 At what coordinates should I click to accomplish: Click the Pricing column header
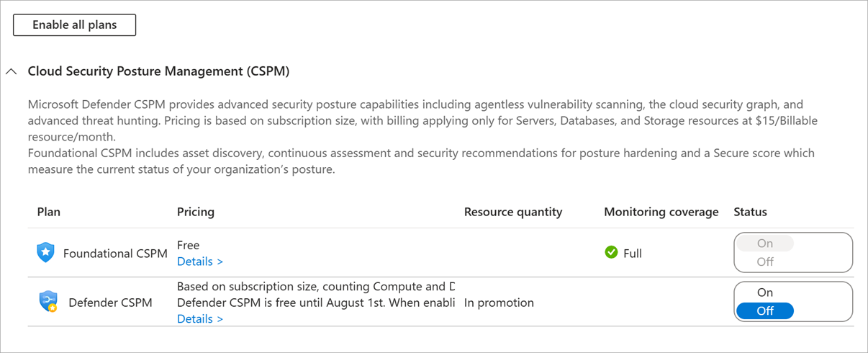[196, 212]
